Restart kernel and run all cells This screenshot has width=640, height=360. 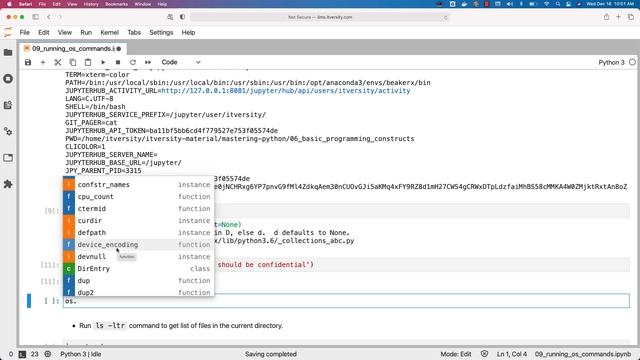coord(148,62)
